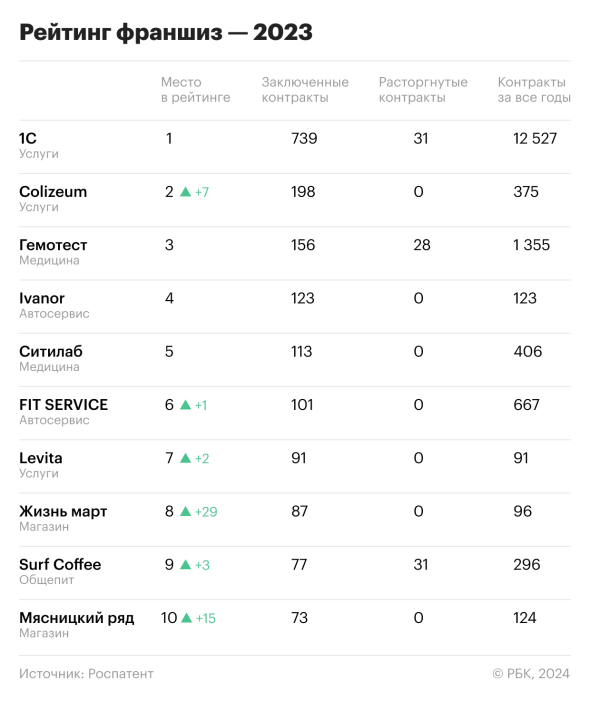
Task: Click the Ситилаб franchise name
Action: coord(51,351)
